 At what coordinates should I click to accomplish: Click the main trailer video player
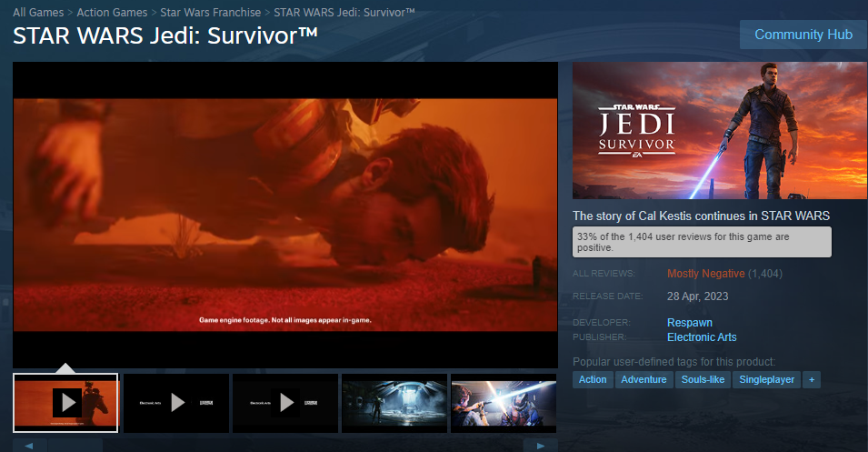click(285, 215)
